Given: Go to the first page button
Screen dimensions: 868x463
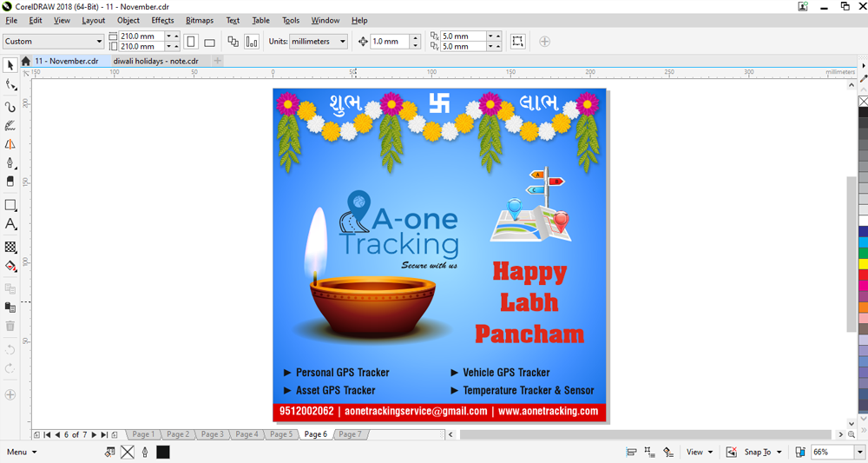Looking at the screenshot, I should click(x=47, y=434).
